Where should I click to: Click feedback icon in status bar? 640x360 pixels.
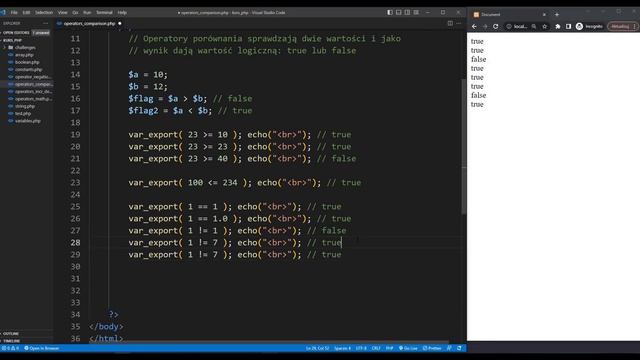coord(449,348)
